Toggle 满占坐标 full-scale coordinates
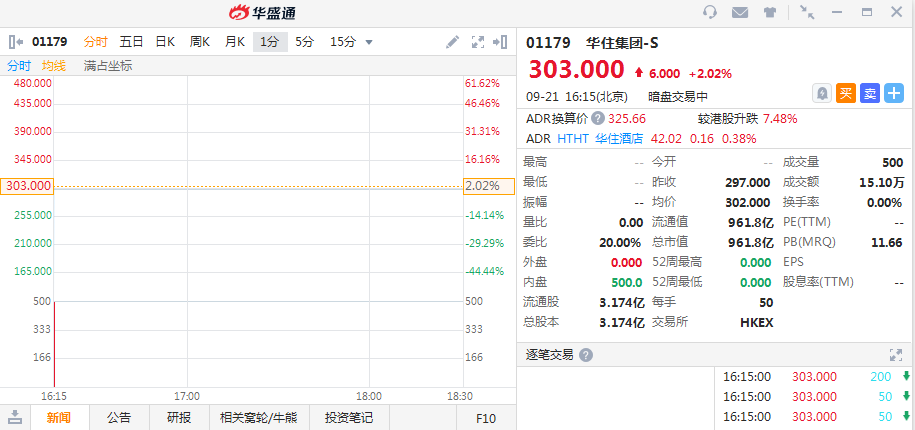Image resolution: width=915 pixels, height=430 pixels. tap(108, 66)
